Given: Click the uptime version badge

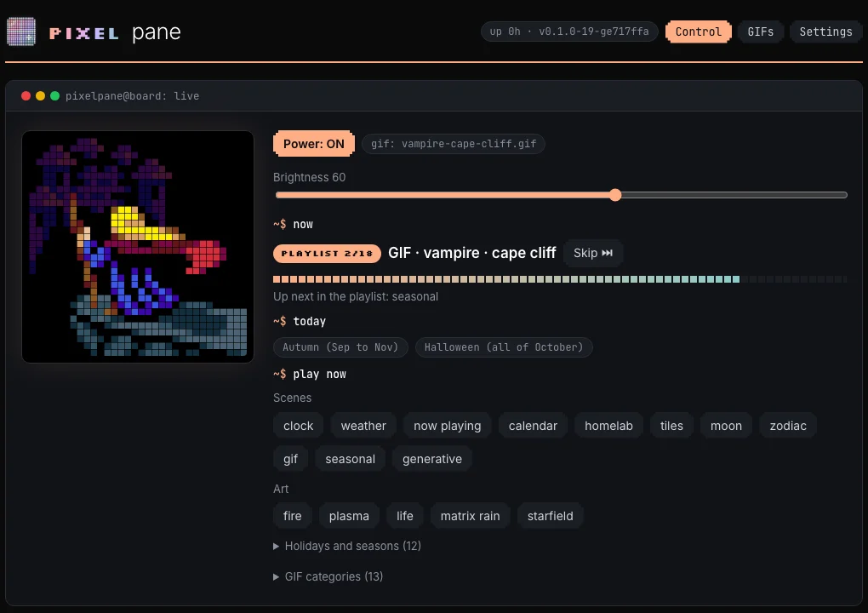Looking at the screenshot, I should coord(569,32).
